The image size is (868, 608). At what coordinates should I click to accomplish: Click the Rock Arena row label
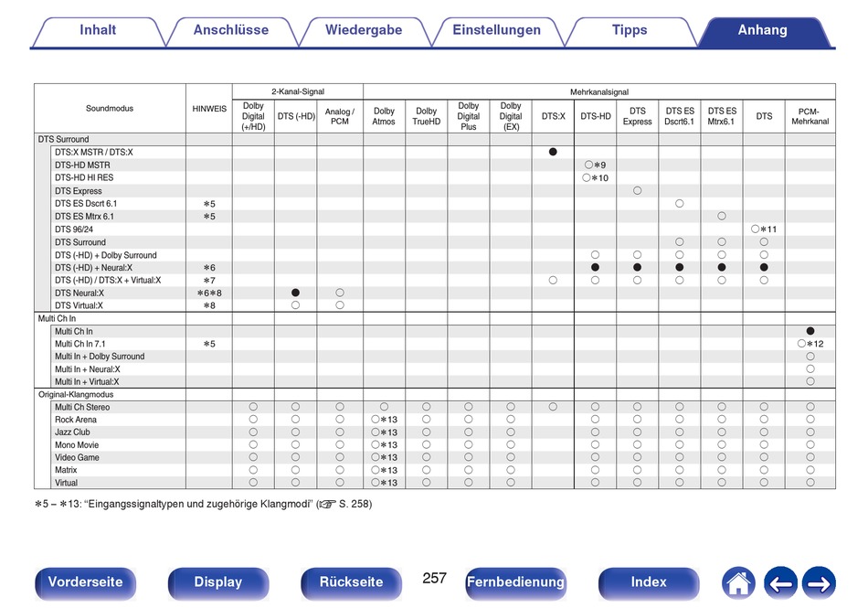point(75,420)
